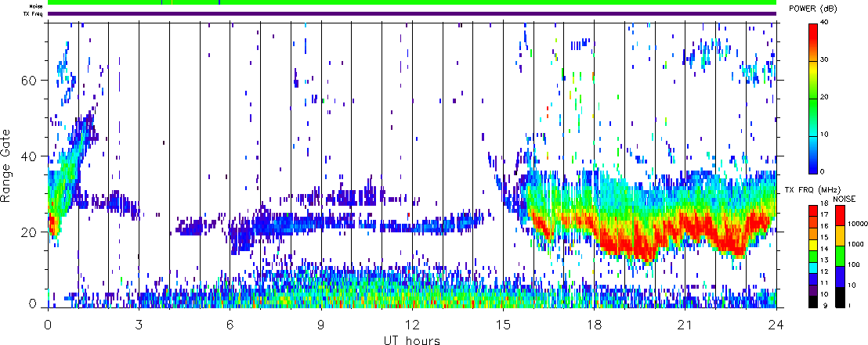Click the green noise strip along the top
The width and height of the screenshot is (868, 345).
click(x=412, y=2)
